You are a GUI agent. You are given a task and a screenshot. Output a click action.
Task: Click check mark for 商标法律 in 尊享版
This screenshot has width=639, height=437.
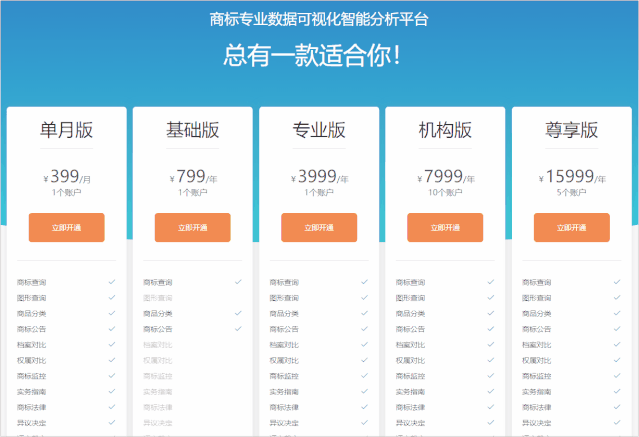[x=617, y=407]
